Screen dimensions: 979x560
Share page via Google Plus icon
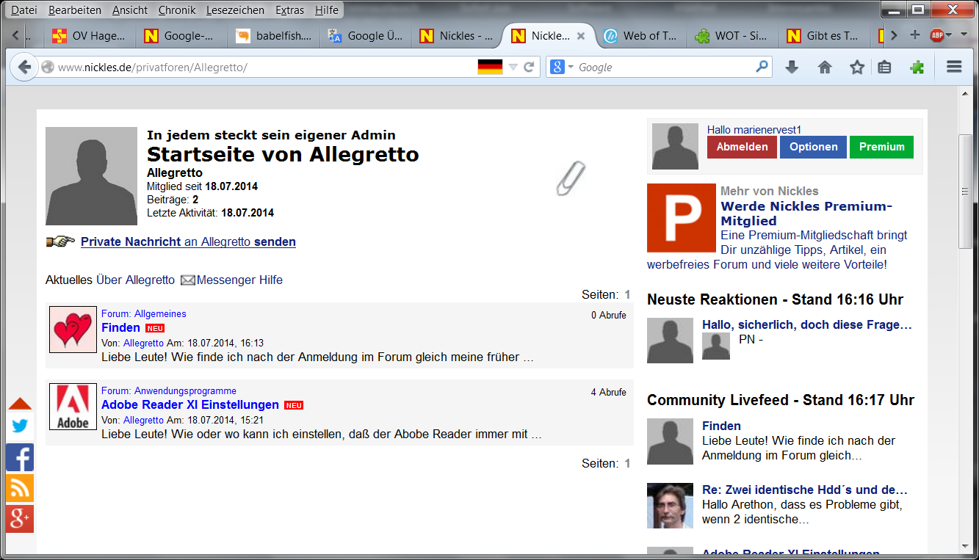(x=20, y=519)
